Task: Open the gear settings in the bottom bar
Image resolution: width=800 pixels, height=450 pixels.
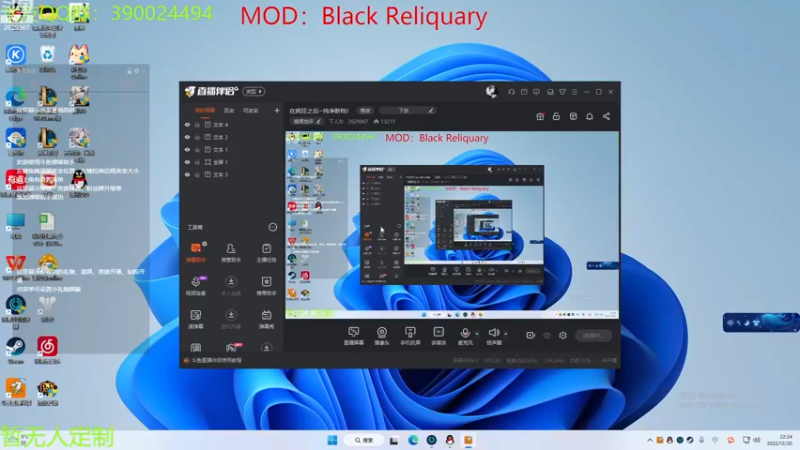Action: (563, 335)
